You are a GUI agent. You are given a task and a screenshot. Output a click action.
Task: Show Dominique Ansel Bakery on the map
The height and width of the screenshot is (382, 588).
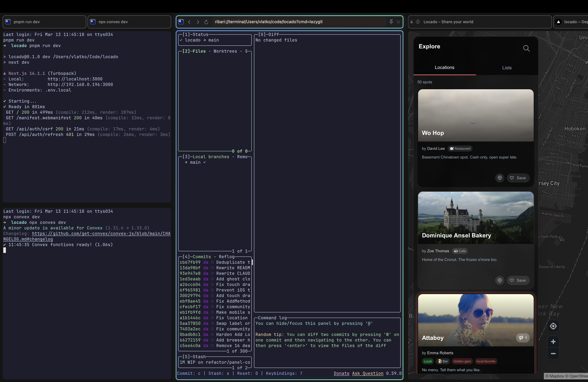499,280
